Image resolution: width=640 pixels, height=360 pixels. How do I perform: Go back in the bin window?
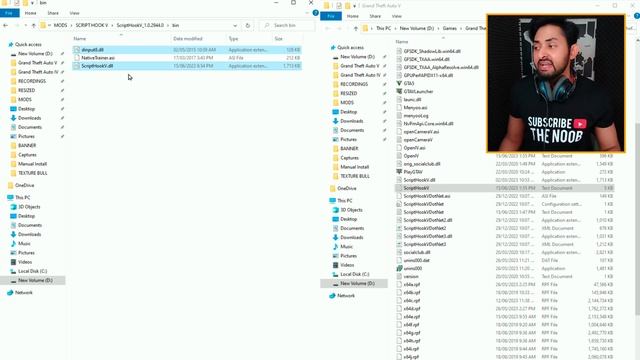(5, 25)
